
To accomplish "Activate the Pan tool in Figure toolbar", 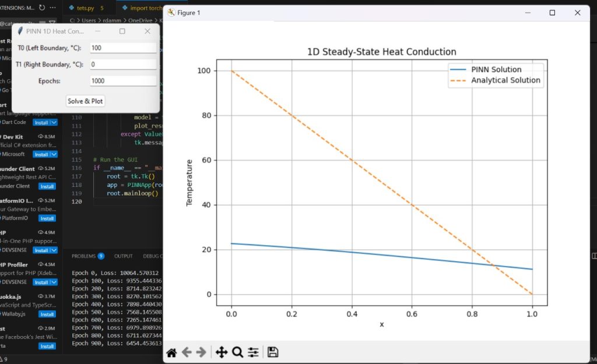I will pyautogui.click(x=222, y=352).
